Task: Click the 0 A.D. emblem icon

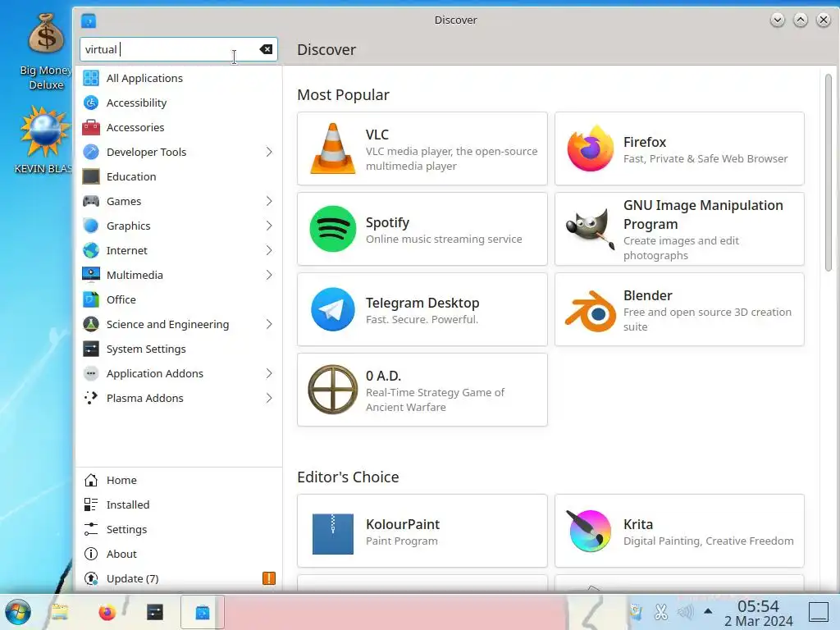Action: click(x=333, y=390)
